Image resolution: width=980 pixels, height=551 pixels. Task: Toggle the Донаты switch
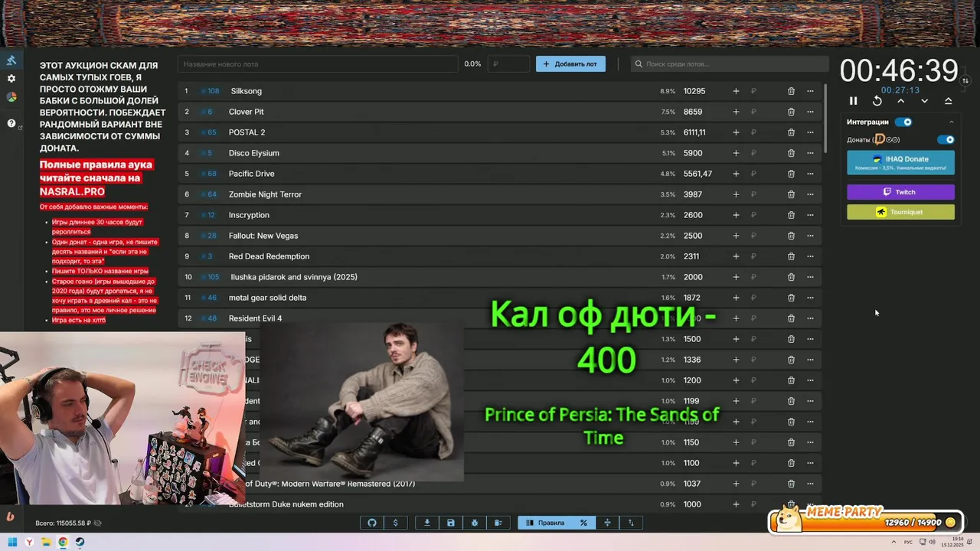tap(946, 140)
